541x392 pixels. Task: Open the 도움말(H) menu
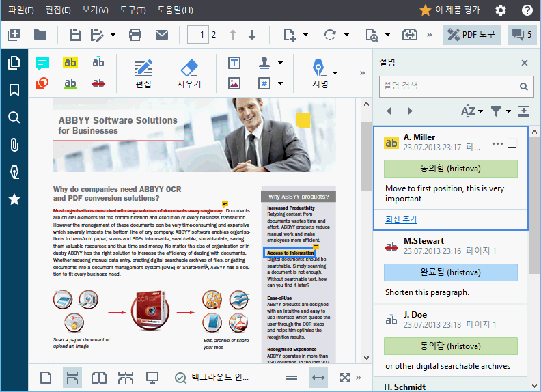click(x=175, y=10)
